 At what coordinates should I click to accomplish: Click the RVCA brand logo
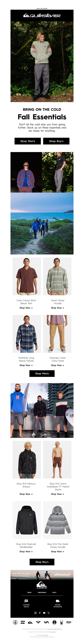point(46,622)
